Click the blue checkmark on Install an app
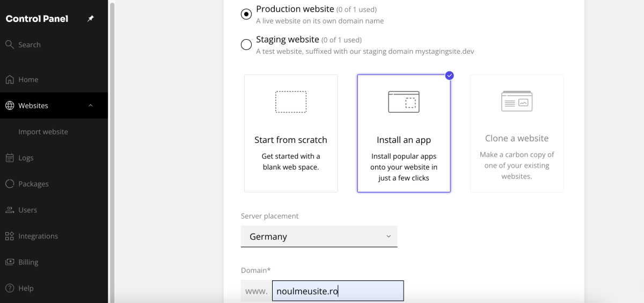The height and width of the screenshot is (303, 644). 450,75
